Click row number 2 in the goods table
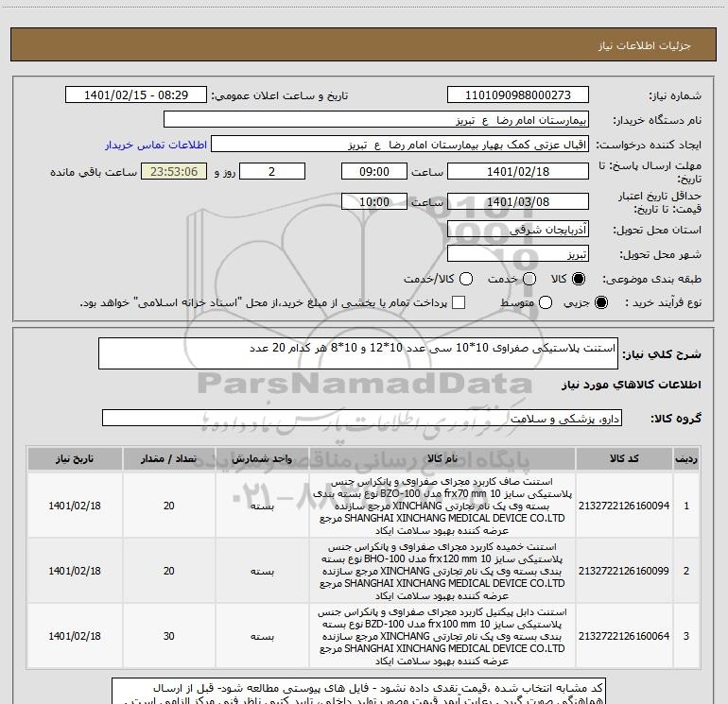728x704 pixels. 686,571
